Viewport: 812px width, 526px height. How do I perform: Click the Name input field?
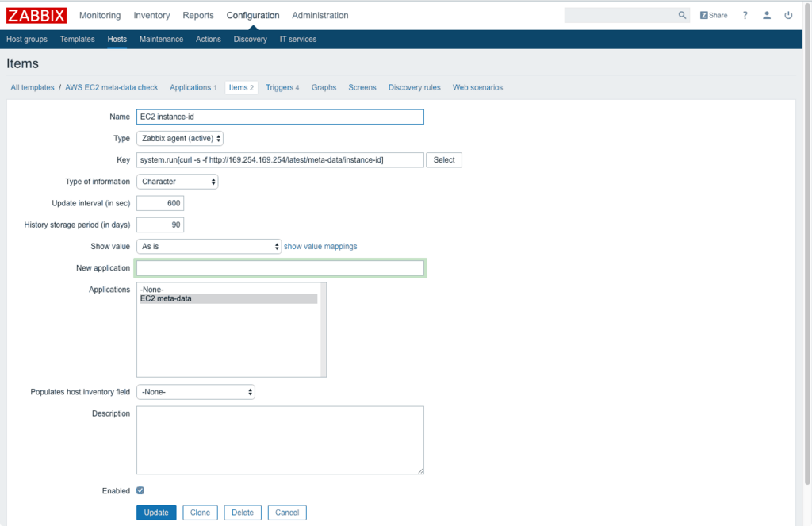(280, 117)
